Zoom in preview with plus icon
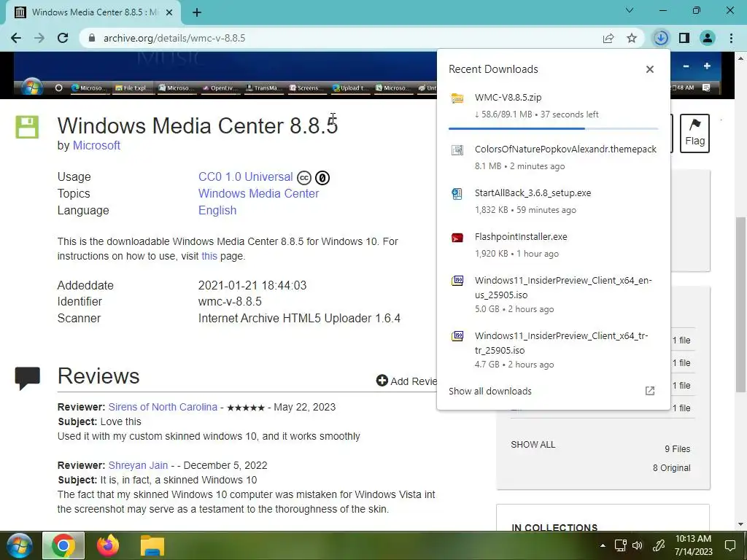The width and height of the screenshot is (747, 560). [x=707, y=66]
